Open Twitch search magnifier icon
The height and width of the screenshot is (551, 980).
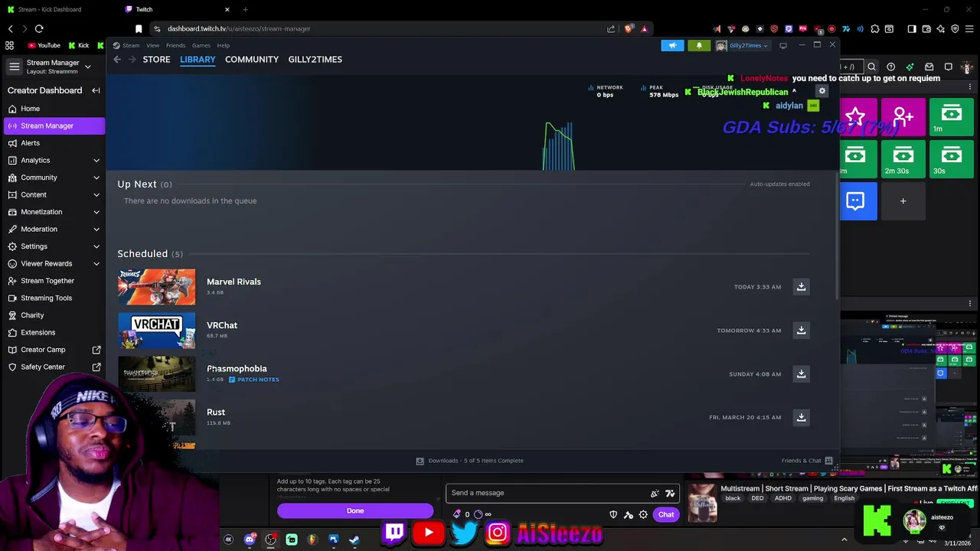click(x=871, y=67)
